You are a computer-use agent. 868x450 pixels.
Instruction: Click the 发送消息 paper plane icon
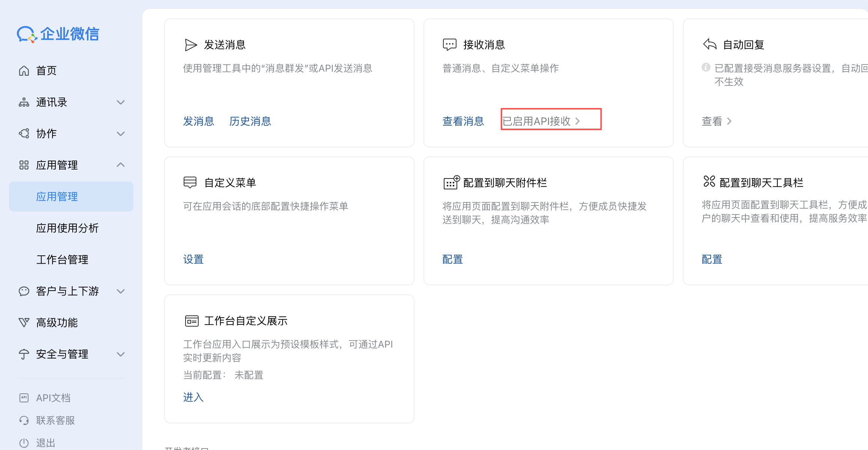[190, 44]
